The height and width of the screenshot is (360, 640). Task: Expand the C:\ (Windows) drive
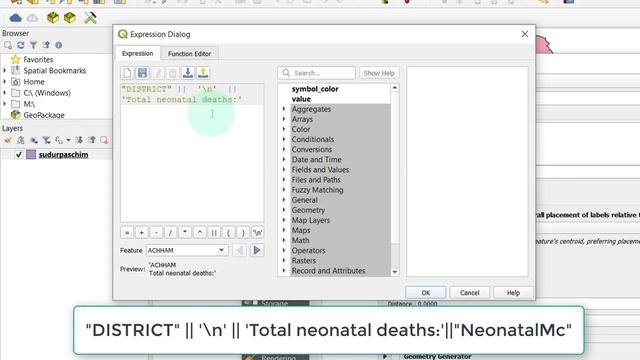(x=4, y=93)
